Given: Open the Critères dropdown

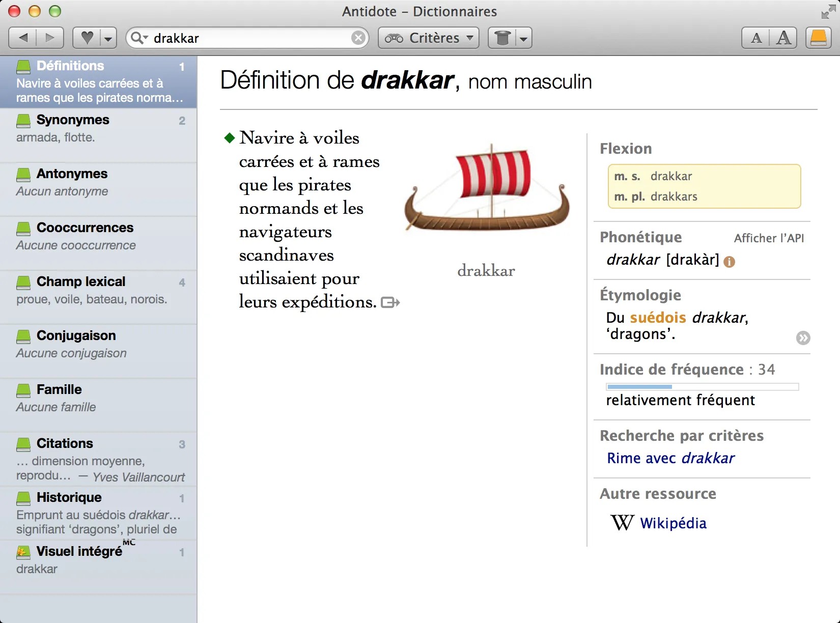Looking at the screenshot, I should [x=429, y=38].
